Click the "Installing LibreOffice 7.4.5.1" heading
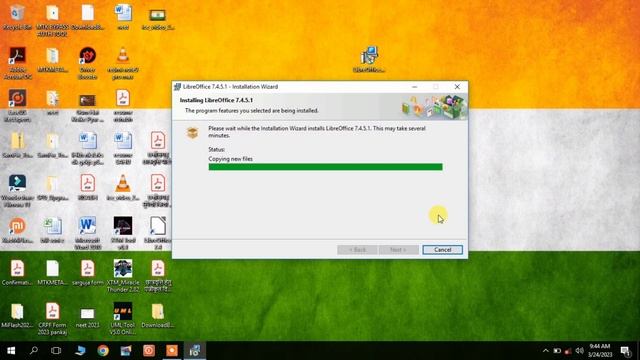Screen dimensions: 640x360 pyautogui.click(x=216, y=100)
